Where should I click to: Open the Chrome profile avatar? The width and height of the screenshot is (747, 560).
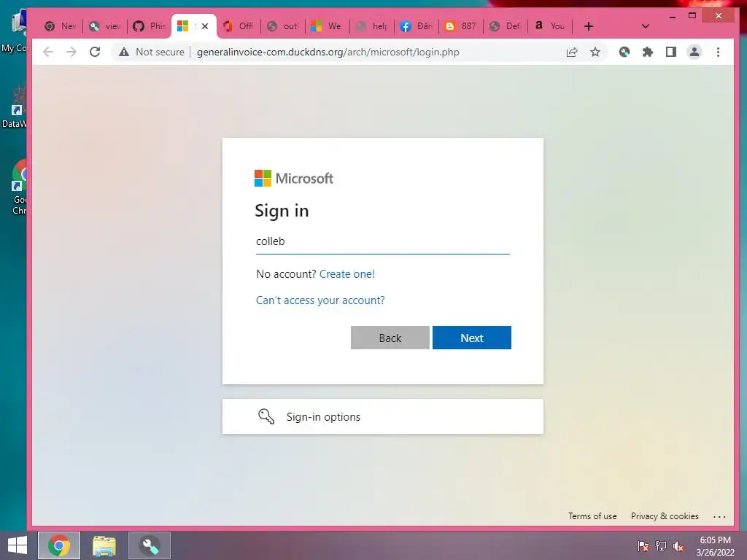point(694,52)
